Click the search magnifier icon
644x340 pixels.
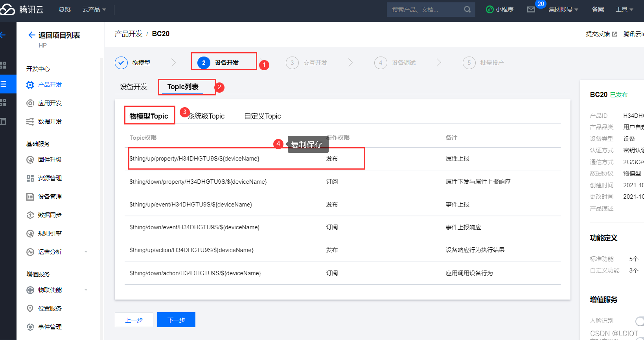pos(467,9)
